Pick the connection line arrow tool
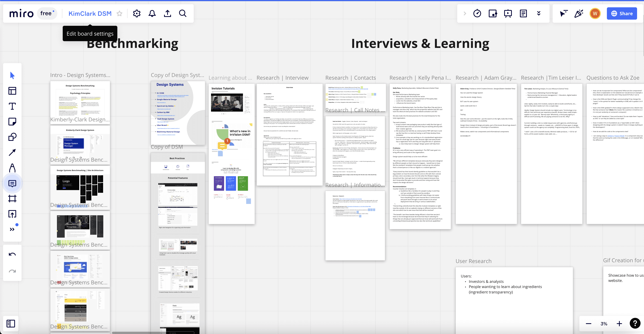The width and height of the screenshot is (644, 334). (x=12, y=152)
